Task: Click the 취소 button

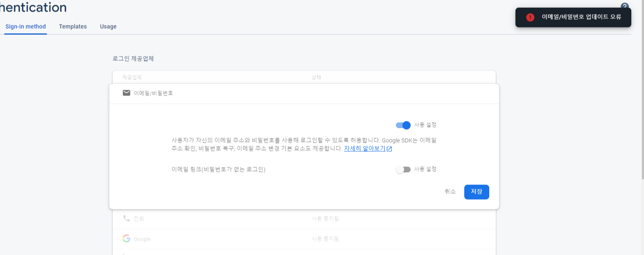Action: click(450, 191)
